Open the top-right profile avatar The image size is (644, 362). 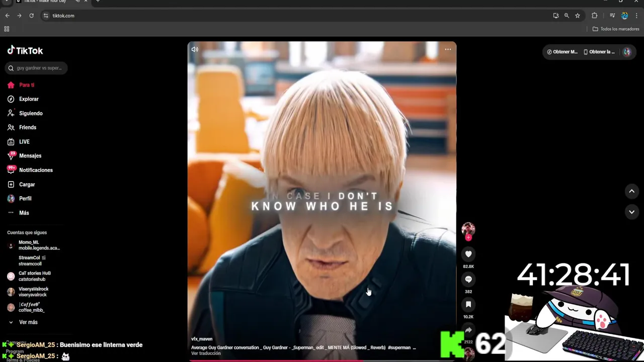[x=627, y=52]
